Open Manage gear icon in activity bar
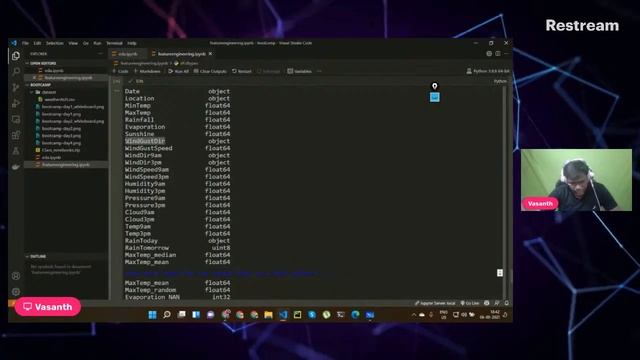The image size is (640, 360). tap(16, 291)
